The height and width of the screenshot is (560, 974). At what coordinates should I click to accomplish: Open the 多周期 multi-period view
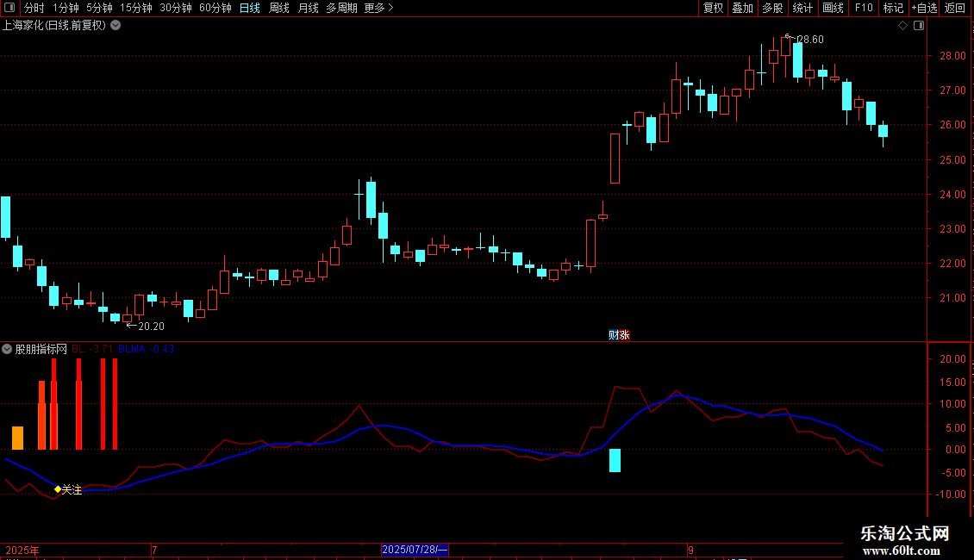click(x=341, y=8)
